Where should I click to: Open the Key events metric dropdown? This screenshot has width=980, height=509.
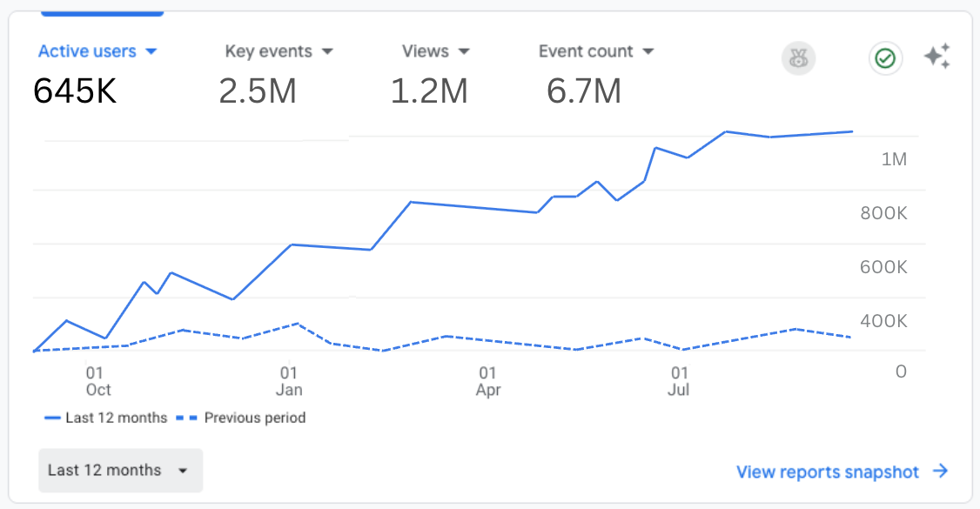[x=279, y=51]
